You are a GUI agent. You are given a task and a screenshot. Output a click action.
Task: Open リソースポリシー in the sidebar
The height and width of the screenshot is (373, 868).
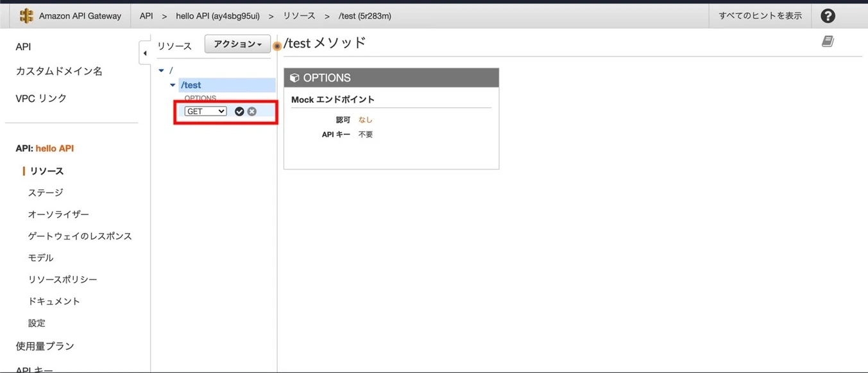click(63, 280)
